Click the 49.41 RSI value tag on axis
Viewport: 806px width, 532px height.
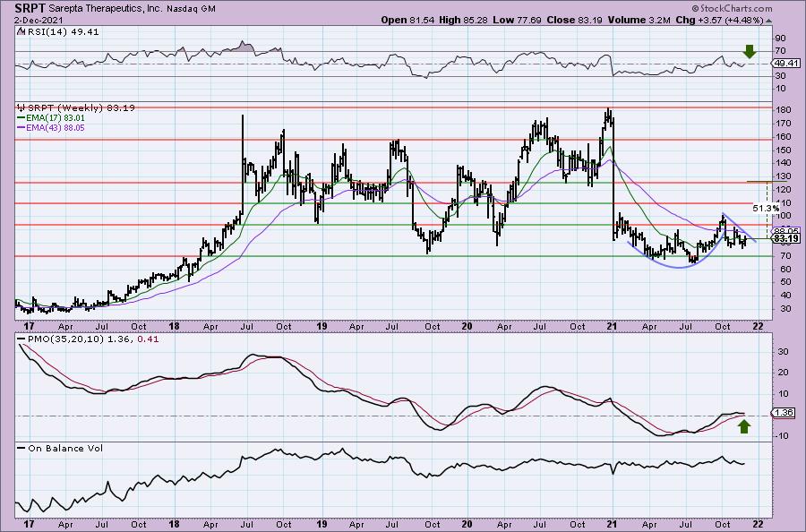[786, 64]
